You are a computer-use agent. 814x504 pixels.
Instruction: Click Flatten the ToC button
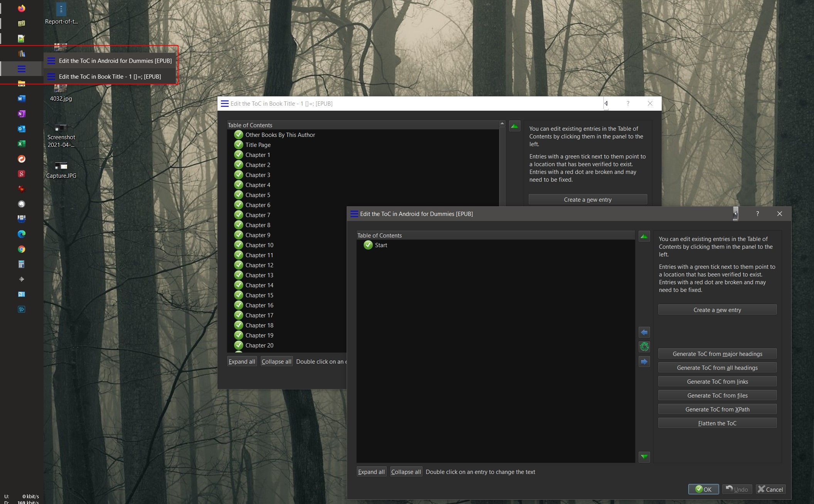717,423
